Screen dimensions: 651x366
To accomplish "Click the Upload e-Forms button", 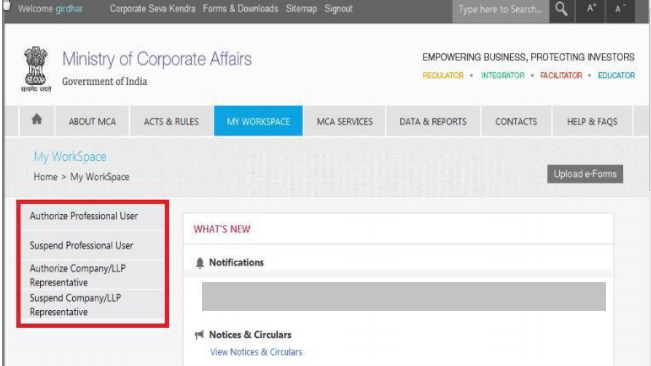I will [585, 174].
